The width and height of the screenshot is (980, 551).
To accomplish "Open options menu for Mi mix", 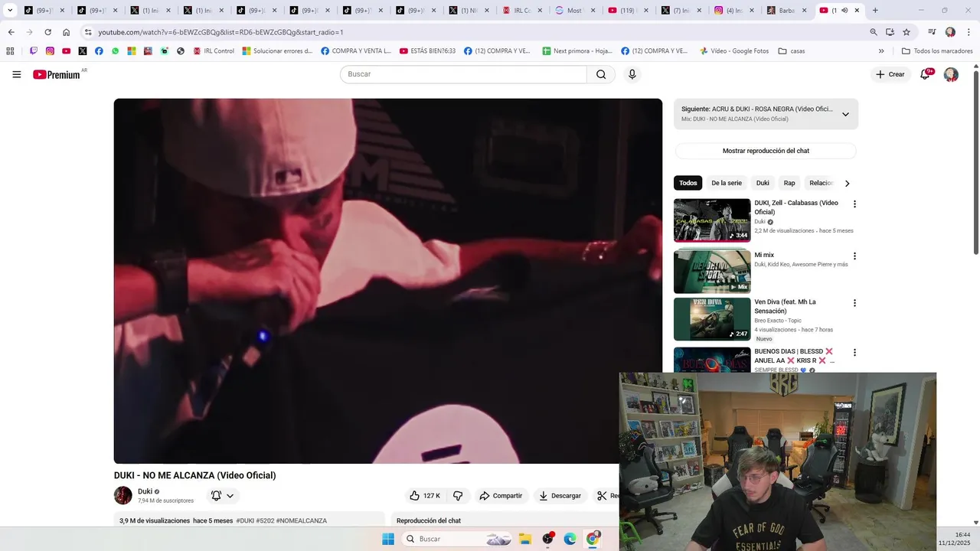I will pyautogui.click(x=854, y=256).
